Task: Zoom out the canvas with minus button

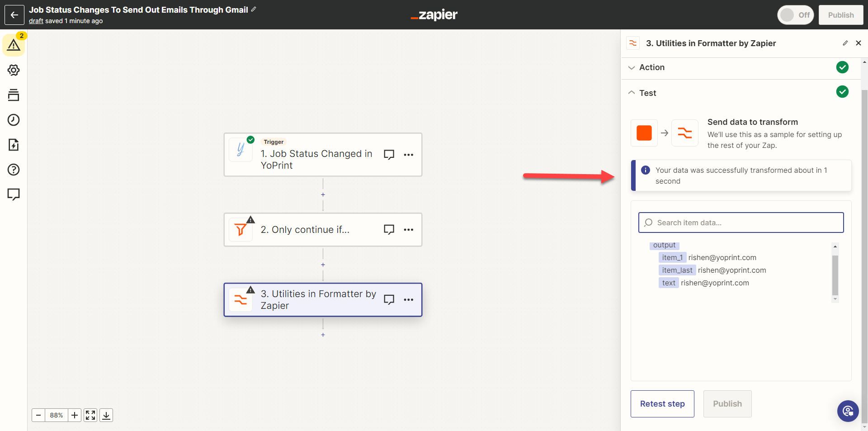Action: click(38, 415)
